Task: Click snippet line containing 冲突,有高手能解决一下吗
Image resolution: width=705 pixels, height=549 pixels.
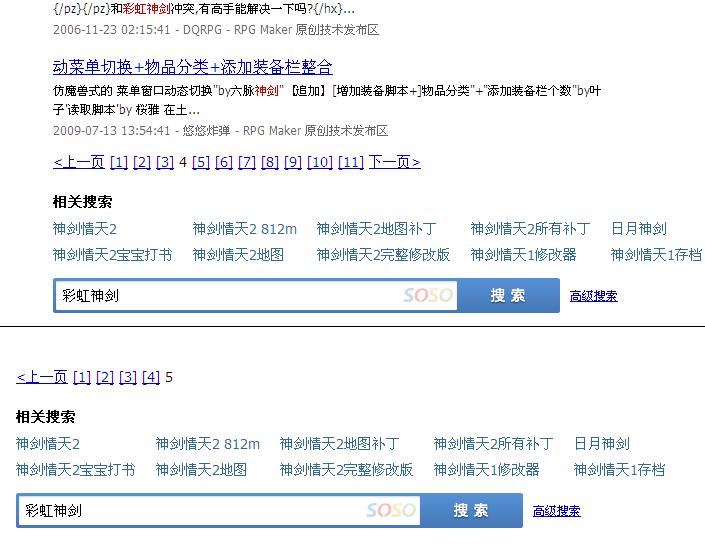Action: (204, 9)
